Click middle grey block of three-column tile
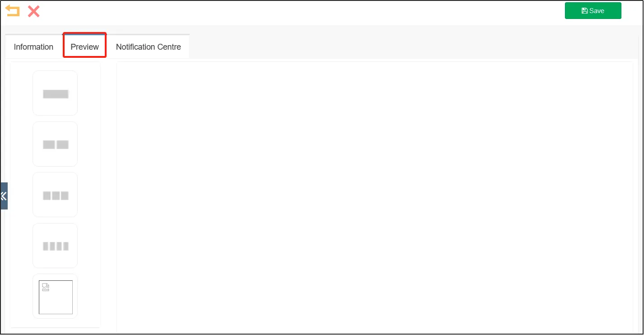The height and width of the screenshot is (335, 644). pyautogui.click(x=56, y=195)
